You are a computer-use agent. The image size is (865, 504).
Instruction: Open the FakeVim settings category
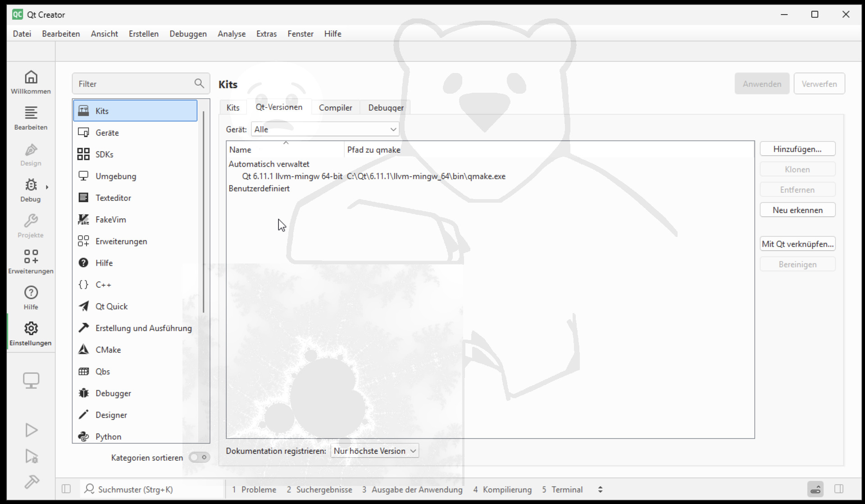[135, 219]
